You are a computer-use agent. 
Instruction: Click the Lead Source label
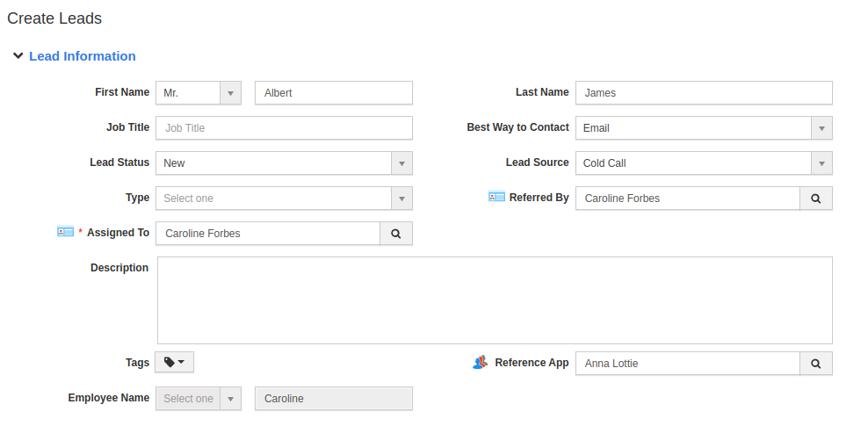click(x=537, y=162)
